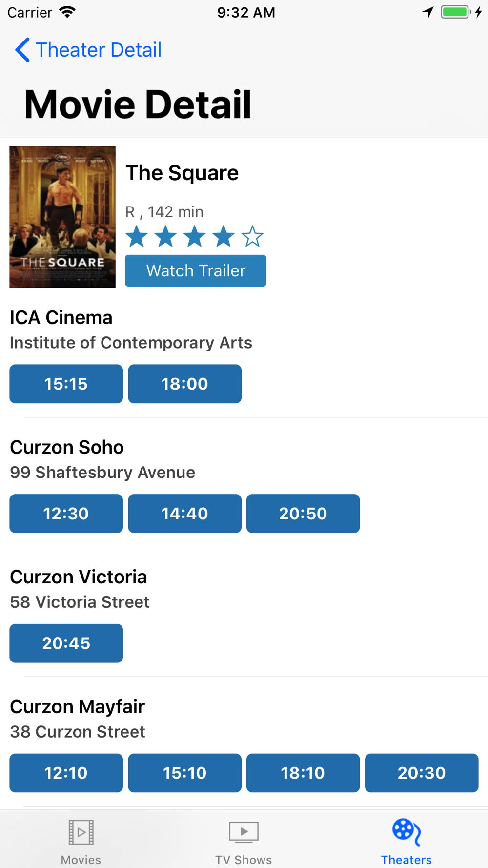488x868 pixels.
Task: Tap the location arrow status icon
Action: pyautogui.click(x=428, y=12)
